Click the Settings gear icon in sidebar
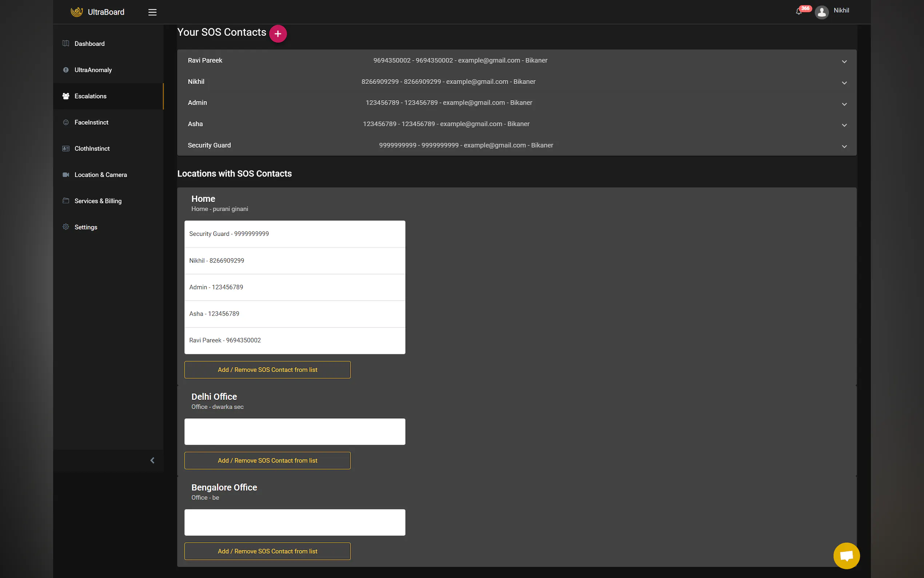This screenshot has width=924, height=578. 66,227
